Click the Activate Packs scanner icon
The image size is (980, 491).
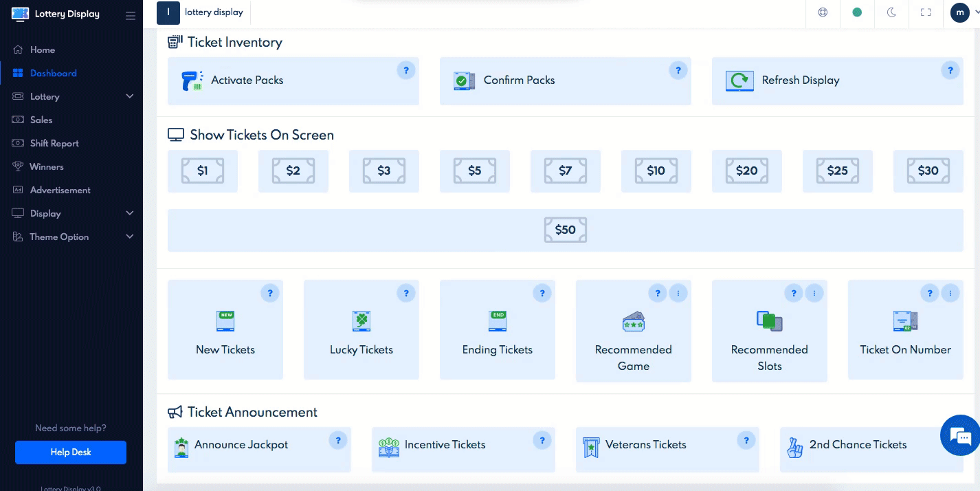192,80
